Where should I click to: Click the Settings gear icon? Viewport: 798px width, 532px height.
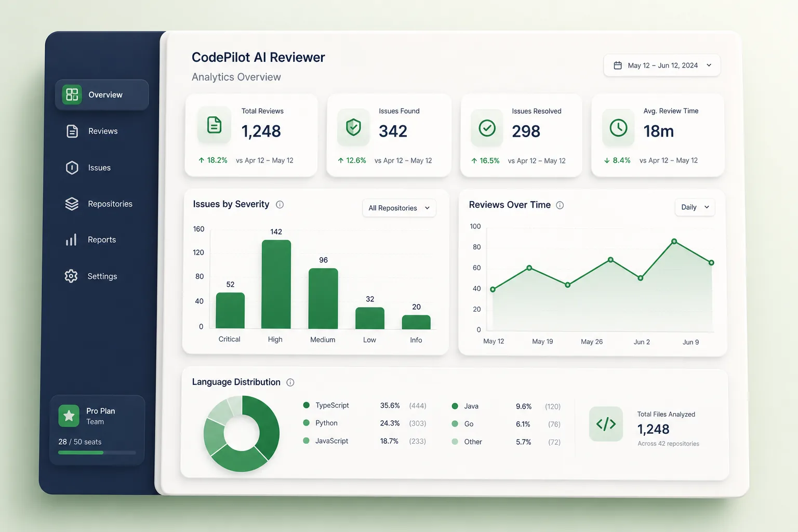tap(71, 276)
